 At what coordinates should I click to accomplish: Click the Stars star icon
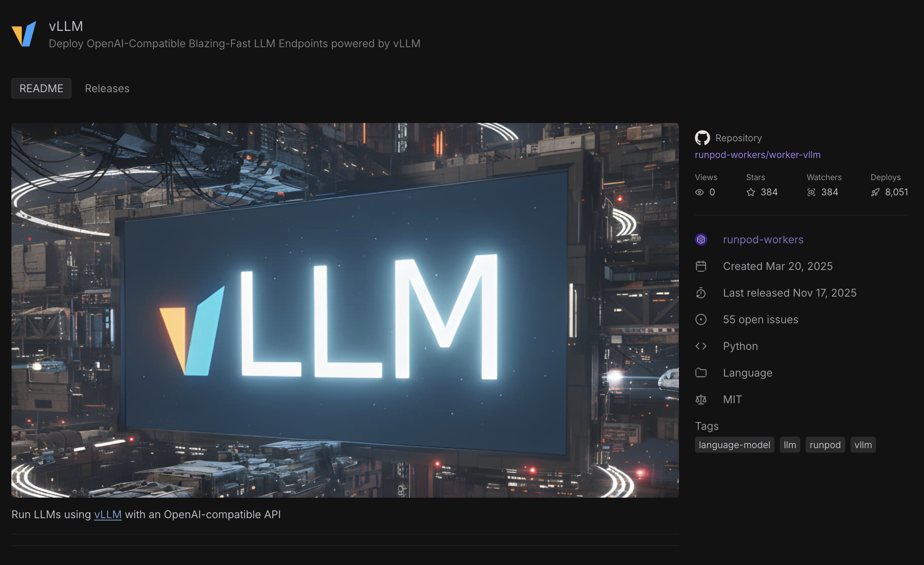(x=750, y=192)
